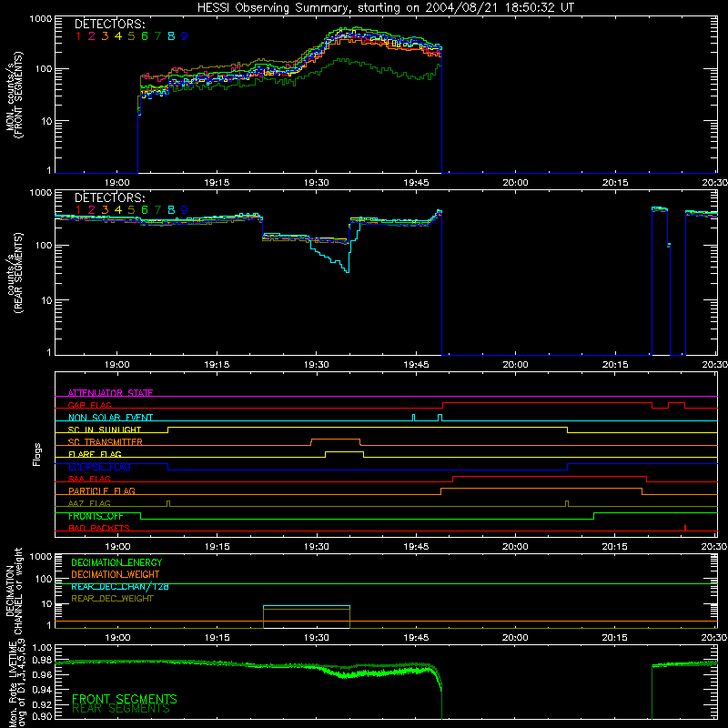Select blue detector 9 in front segments legend
728x728 pixels.
tap(185, 36)
